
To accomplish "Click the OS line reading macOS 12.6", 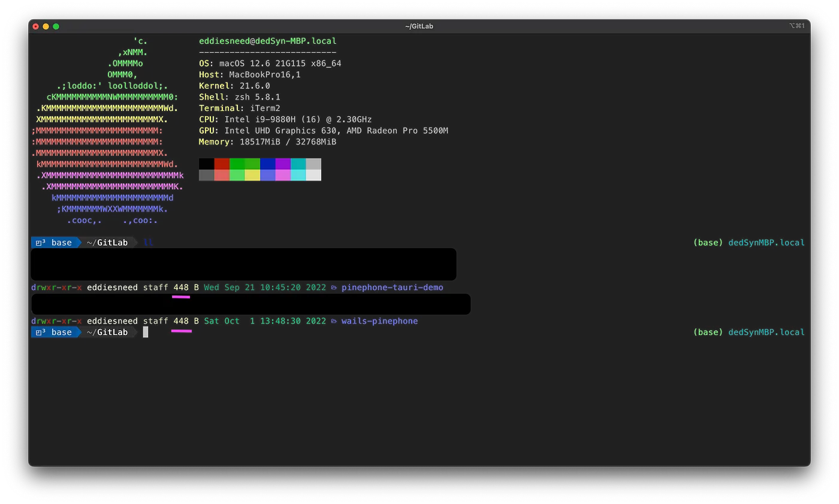I will (270, 64).
